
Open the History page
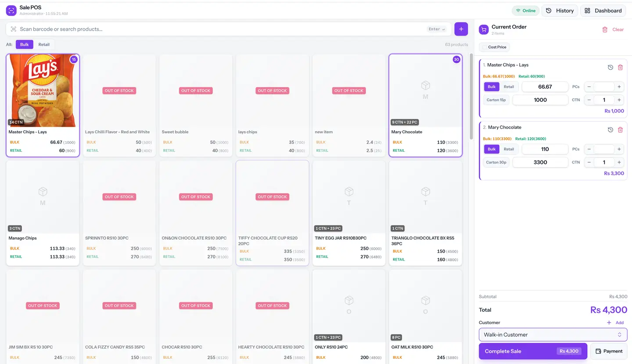pos(560,11)
